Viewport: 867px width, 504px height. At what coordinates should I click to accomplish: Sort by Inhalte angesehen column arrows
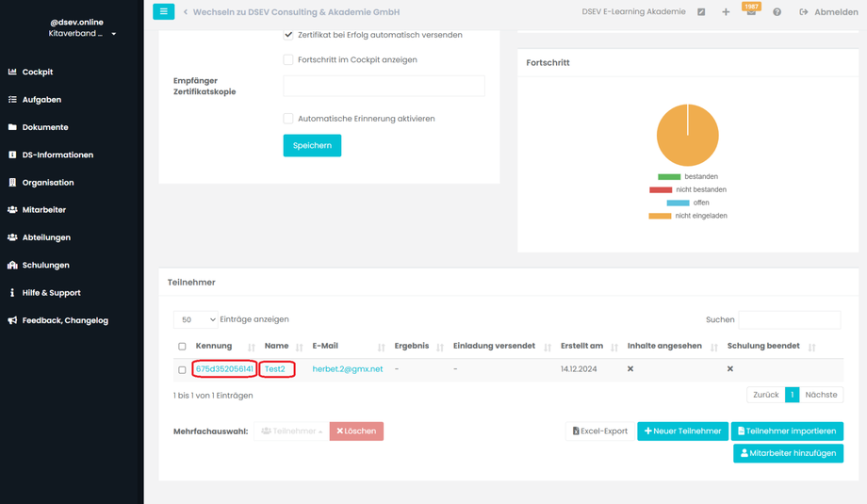tap(713, 347)
